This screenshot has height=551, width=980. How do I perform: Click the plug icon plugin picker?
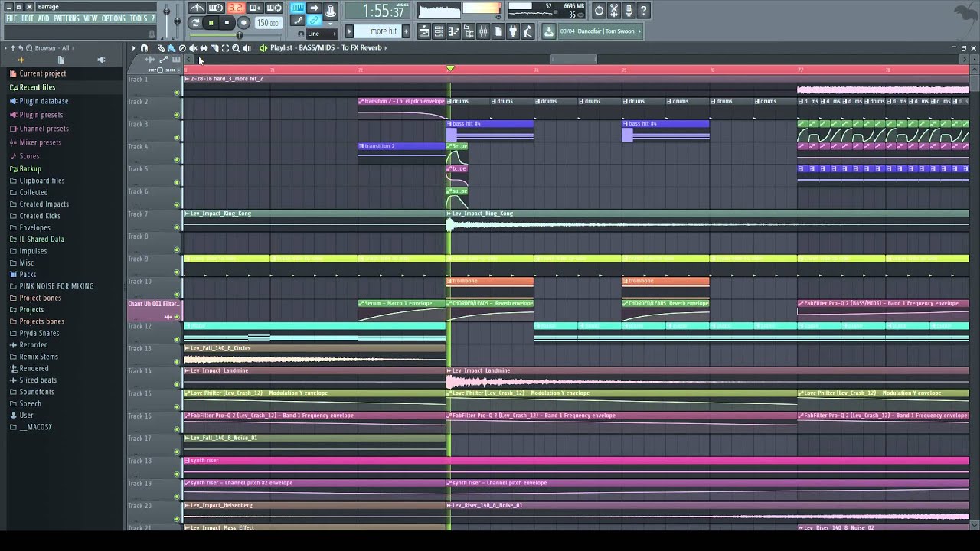click(513, 31)
